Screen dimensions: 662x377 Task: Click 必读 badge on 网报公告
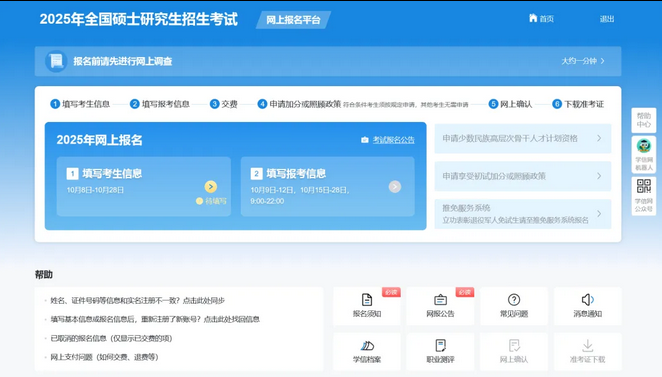464,292
